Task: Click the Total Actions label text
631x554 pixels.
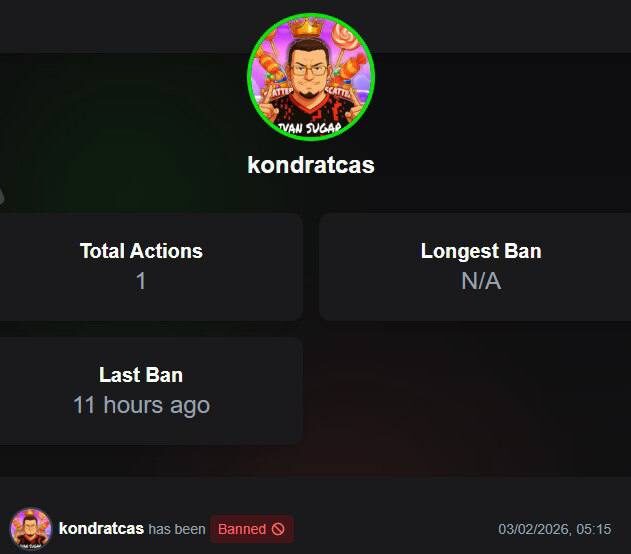Action: point(141,251)
